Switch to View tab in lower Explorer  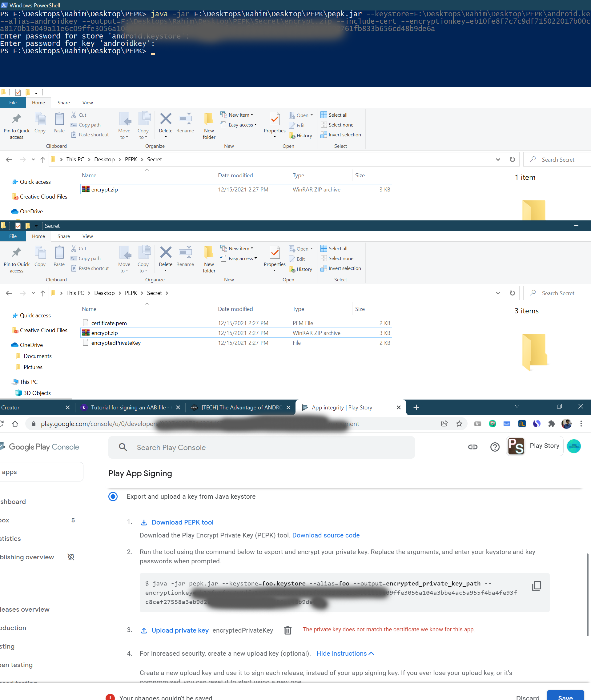click(87, 236)
